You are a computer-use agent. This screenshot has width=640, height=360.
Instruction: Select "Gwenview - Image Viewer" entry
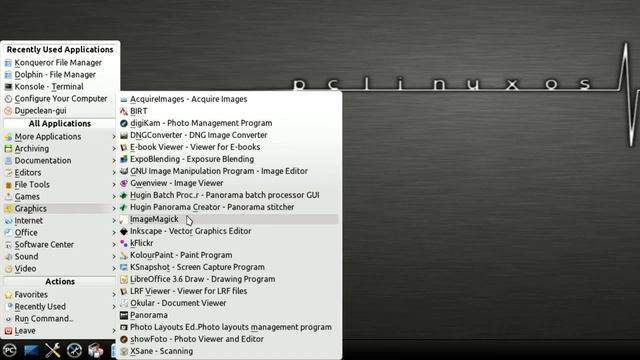pos(229,183)
